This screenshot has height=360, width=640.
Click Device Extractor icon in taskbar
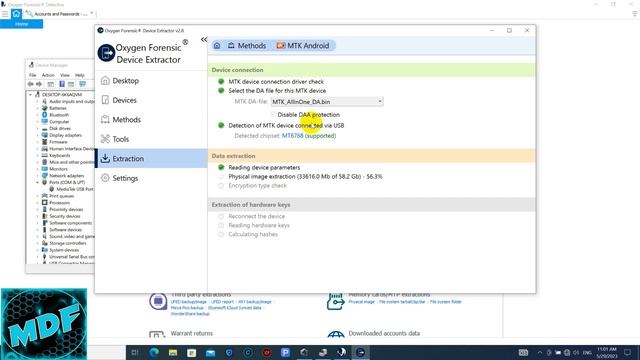coord(361,352)
